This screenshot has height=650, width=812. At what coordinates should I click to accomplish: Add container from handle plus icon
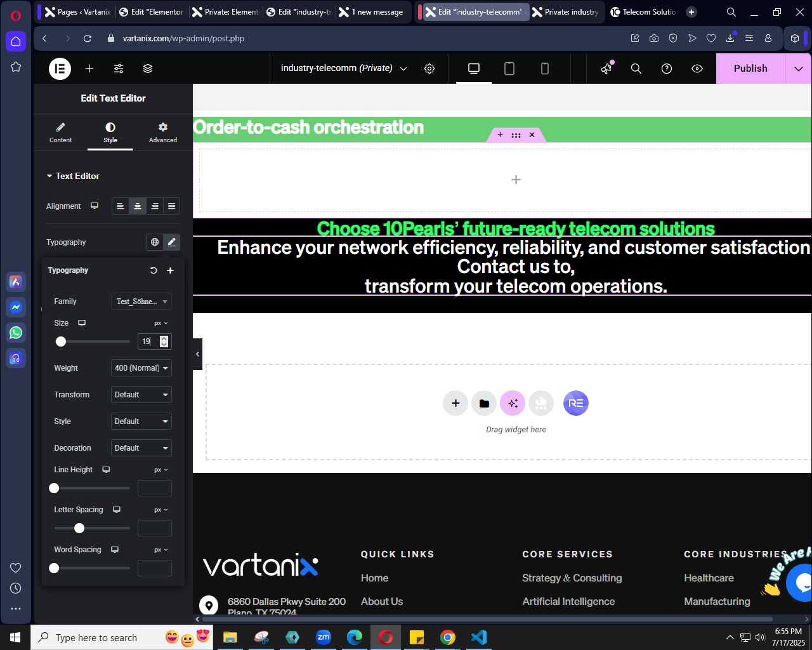pos(500,135)
